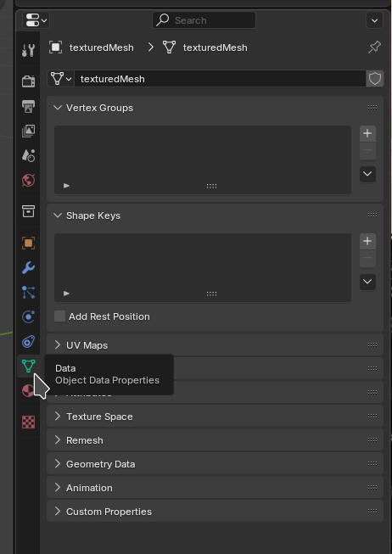The image size is (392, 554).
Task: Click the properties Search field
Action: 204,20
